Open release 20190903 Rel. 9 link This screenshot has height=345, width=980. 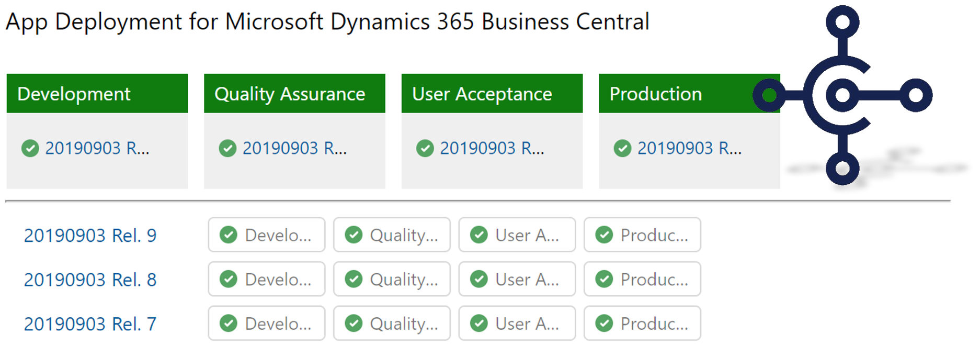coord(90,236)
